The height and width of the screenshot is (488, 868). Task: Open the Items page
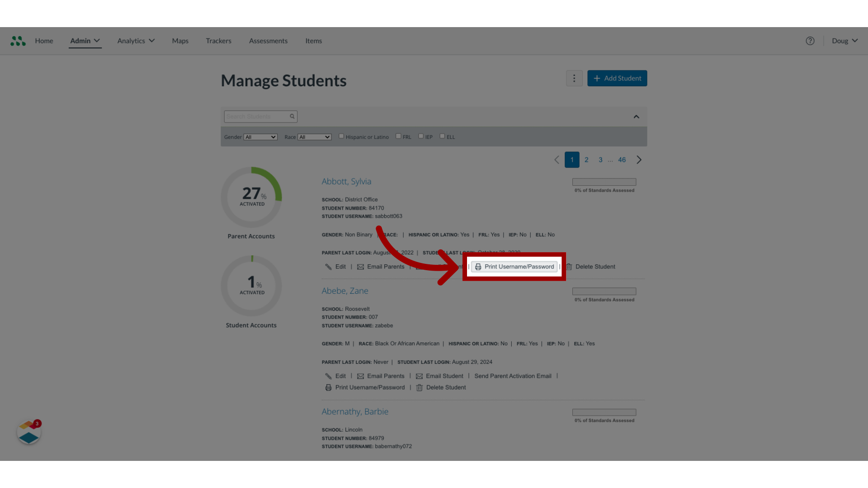coord(313,41)
